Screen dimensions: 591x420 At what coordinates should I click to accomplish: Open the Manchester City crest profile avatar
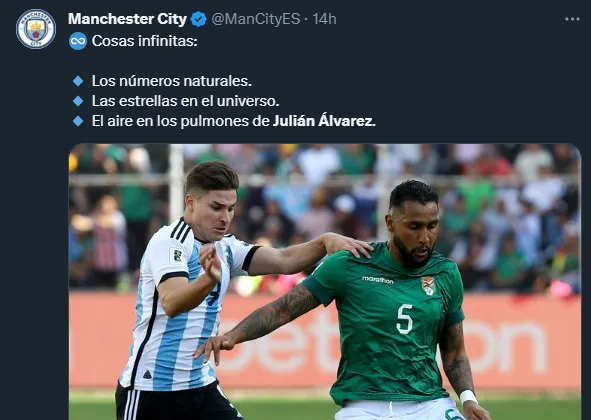36,29
